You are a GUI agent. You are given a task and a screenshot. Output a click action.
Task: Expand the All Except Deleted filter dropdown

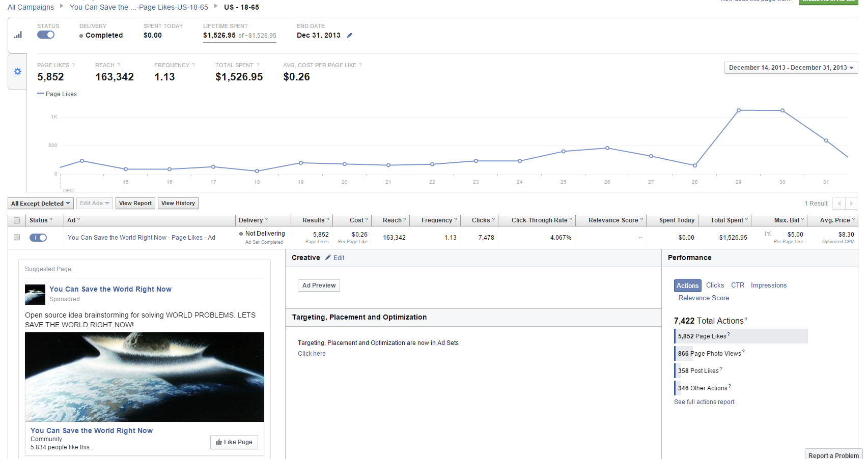(41, 204)
